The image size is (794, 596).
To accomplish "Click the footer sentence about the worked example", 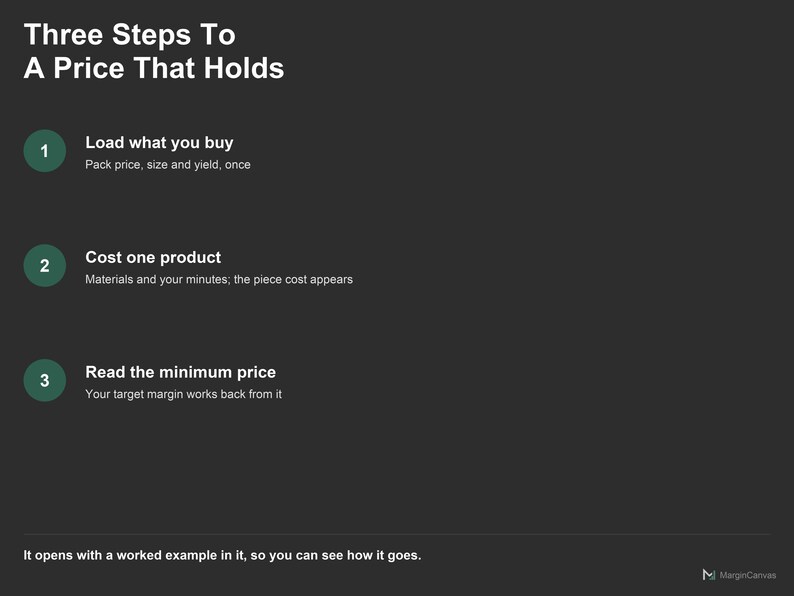I will coord(222,555).
